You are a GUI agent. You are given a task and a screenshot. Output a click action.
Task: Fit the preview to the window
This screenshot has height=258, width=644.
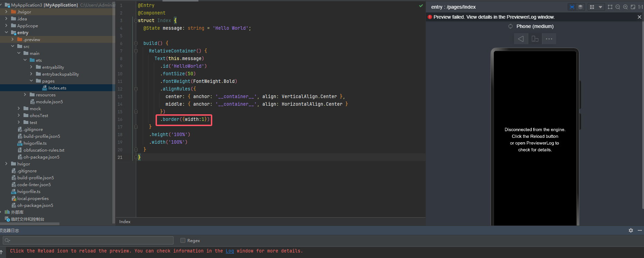pyautogui.click(x=633, y=7)
